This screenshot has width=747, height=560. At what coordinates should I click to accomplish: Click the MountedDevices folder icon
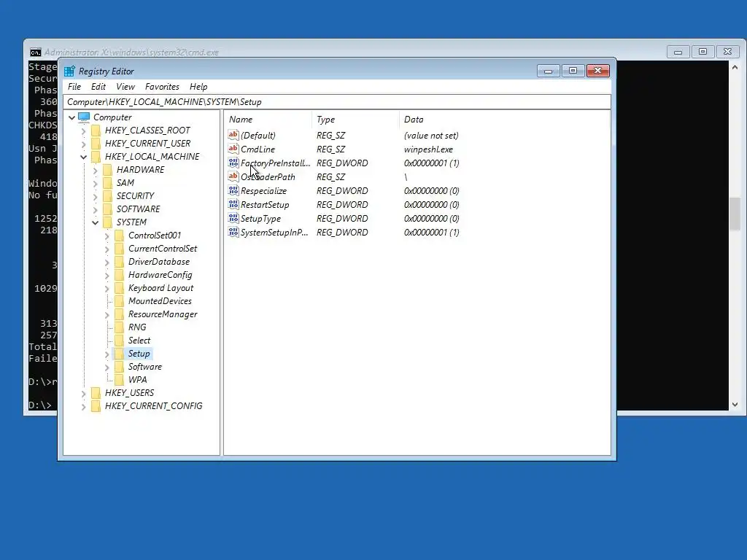(x=120, y=301)
